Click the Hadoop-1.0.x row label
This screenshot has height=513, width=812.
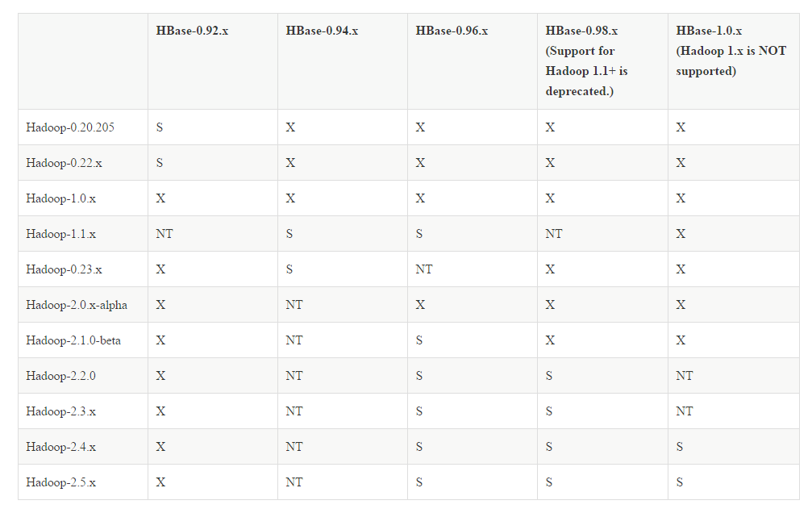tap(60, 198)
